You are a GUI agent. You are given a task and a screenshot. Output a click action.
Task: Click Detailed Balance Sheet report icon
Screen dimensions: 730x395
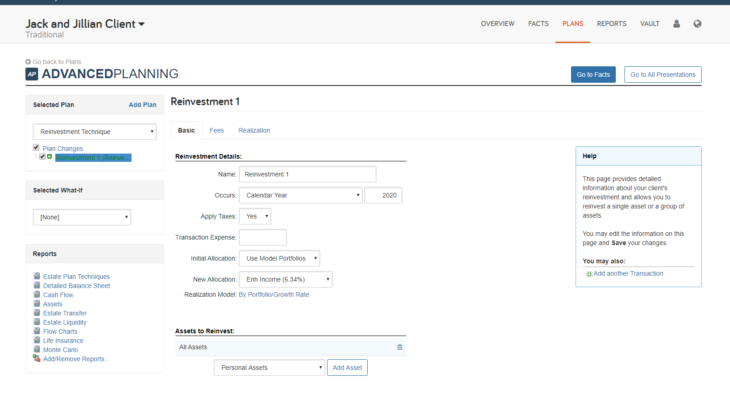pos(37,285)
